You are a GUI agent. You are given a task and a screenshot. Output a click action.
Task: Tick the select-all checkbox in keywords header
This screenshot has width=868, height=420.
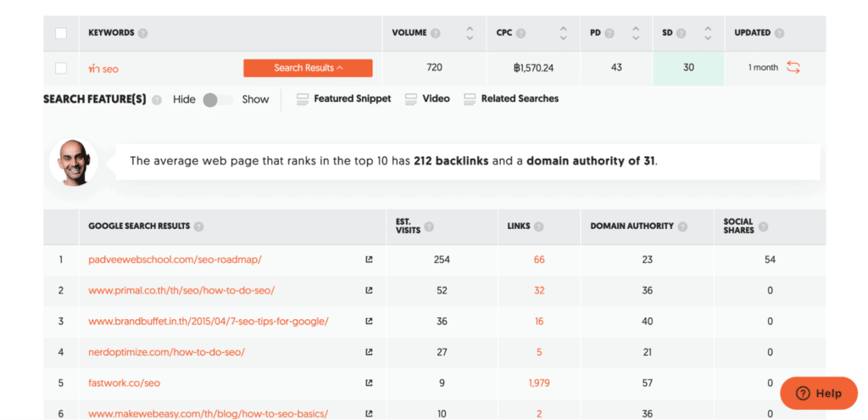point(60,34)
